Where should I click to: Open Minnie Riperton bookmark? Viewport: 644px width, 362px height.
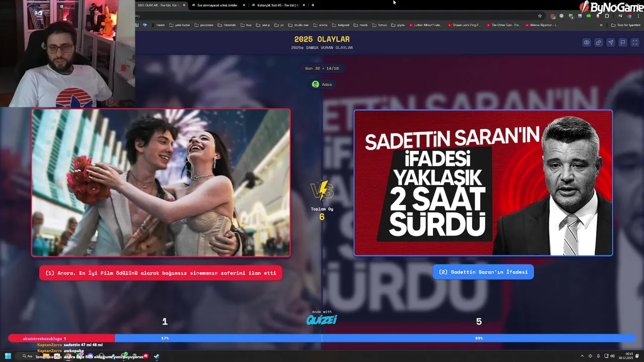[542, 25]
